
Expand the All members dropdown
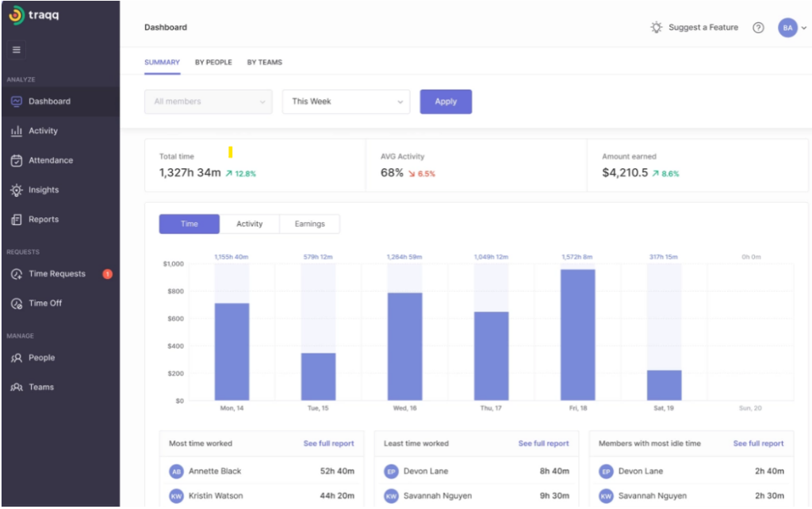click(208, 101)
